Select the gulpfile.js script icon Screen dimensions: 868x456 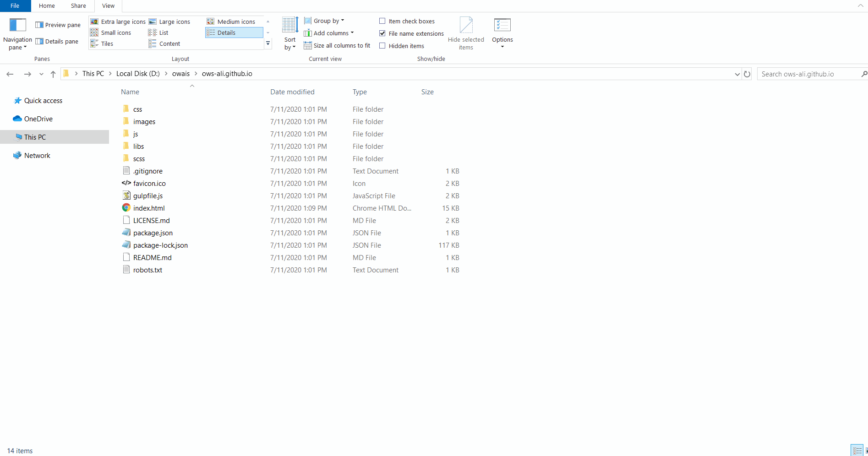point(126,195)
